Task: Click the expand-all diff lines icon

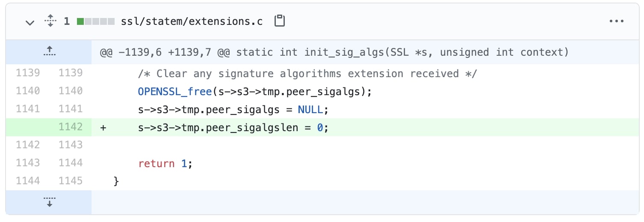Action: 50,21
